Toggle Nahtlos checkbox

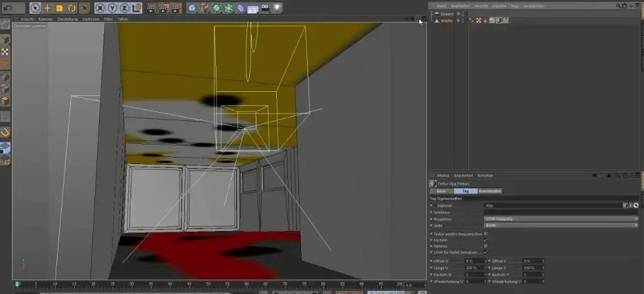tap(485, 246)
